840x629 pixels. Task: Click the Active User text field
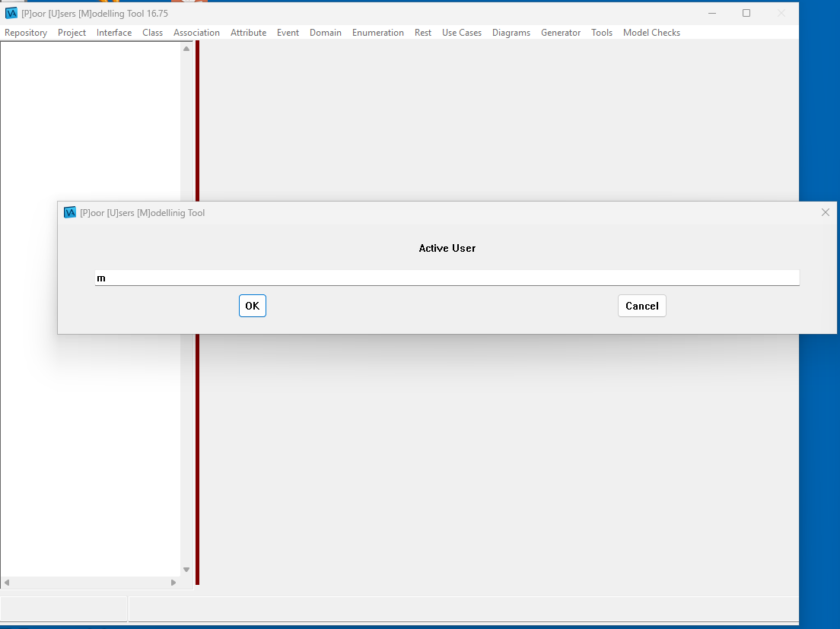pyautogui.click(x=447, y=278)
